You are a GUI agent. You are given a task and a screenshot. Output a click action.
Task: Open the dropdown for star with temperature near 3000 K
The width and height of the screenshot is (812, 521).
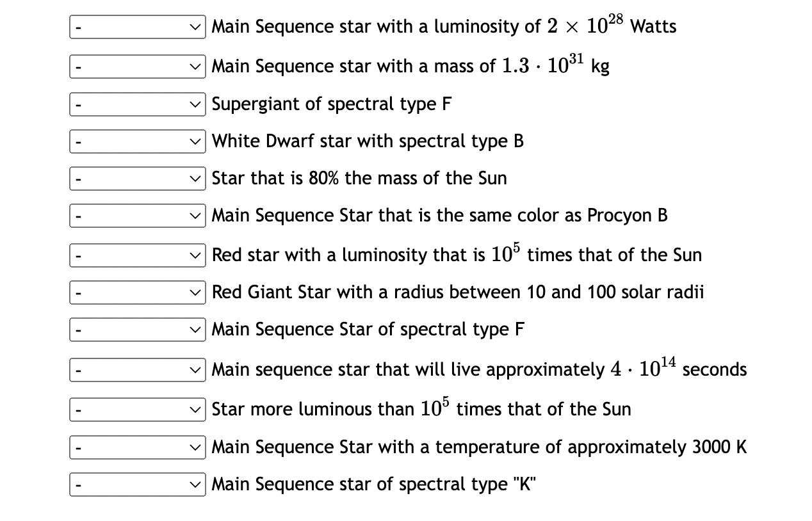click(x=137, y=447)
